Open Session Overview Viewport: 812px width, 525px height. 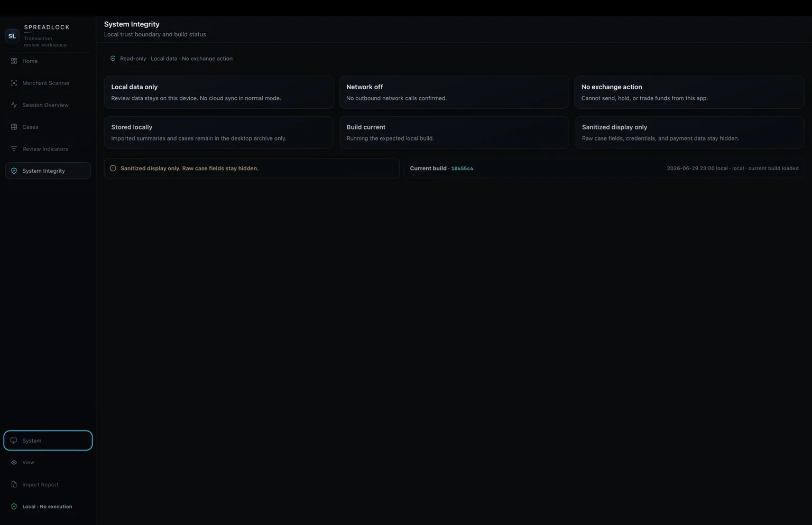coord(48,105)
